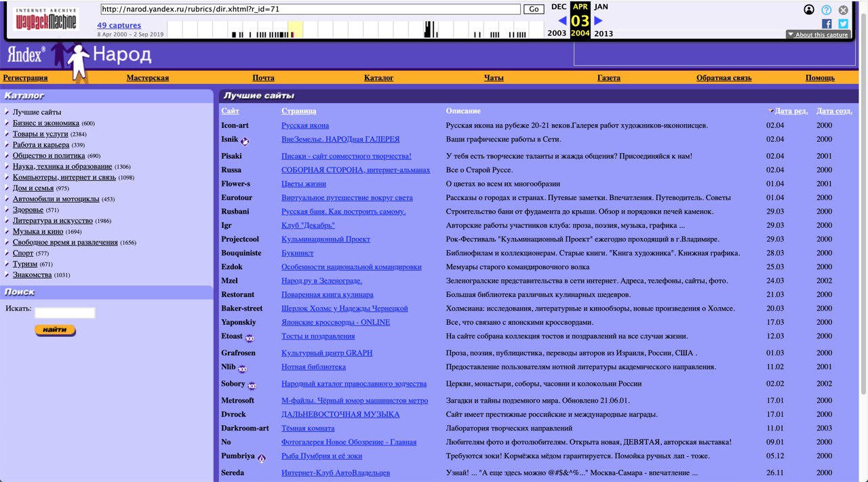Open the 49 captures link

pos(119,25)
